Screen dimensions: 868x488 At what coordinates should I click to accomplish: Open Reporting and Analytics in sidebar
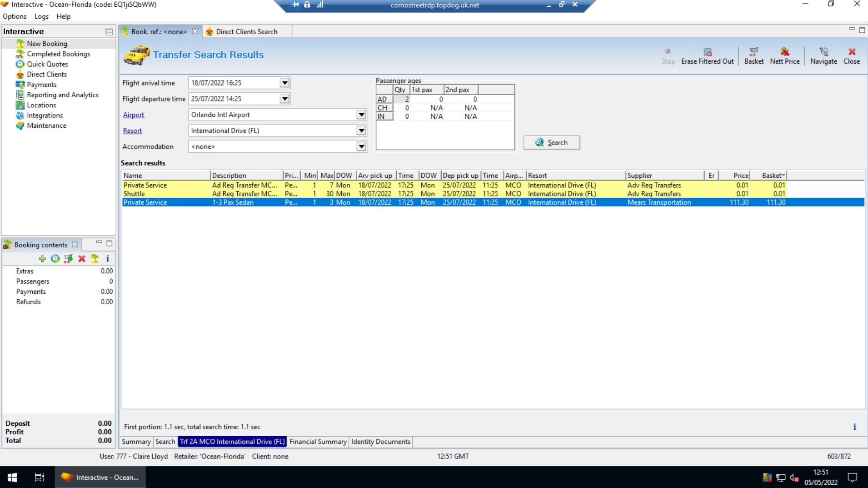(62, 95)
